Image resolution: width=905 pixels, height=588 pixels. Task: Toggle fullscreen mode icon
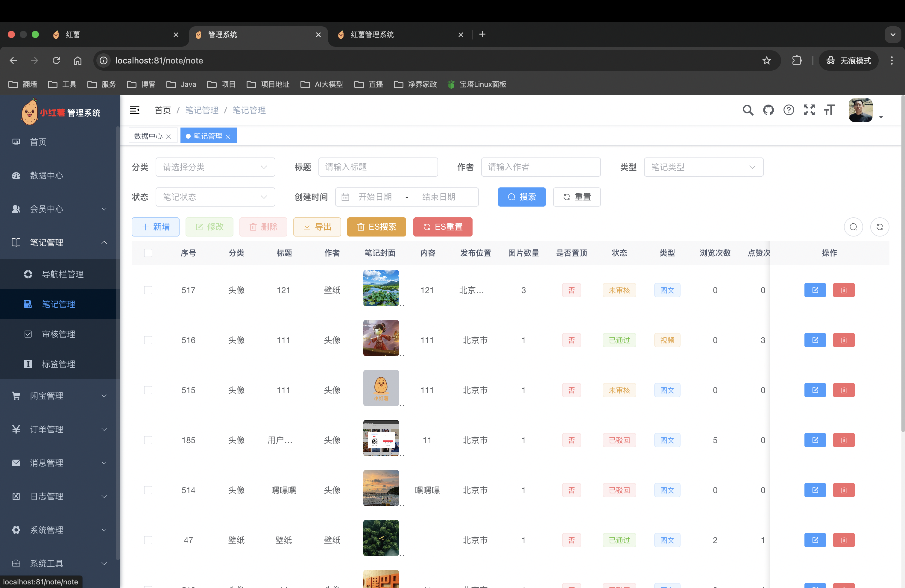[x=809, y=110]
